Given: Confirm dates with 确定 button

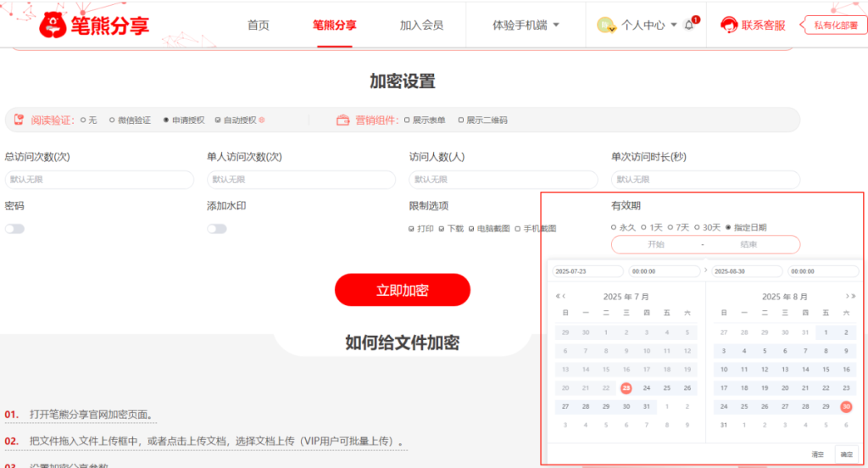Looking at the screenshot, I should coord(847,454).
